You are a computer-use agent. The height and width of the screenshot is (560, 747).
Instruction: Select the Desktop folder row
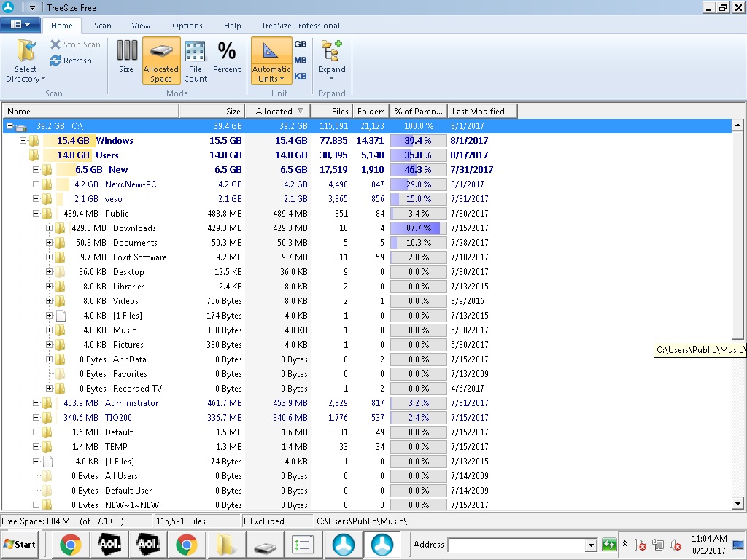coord(367,271)
